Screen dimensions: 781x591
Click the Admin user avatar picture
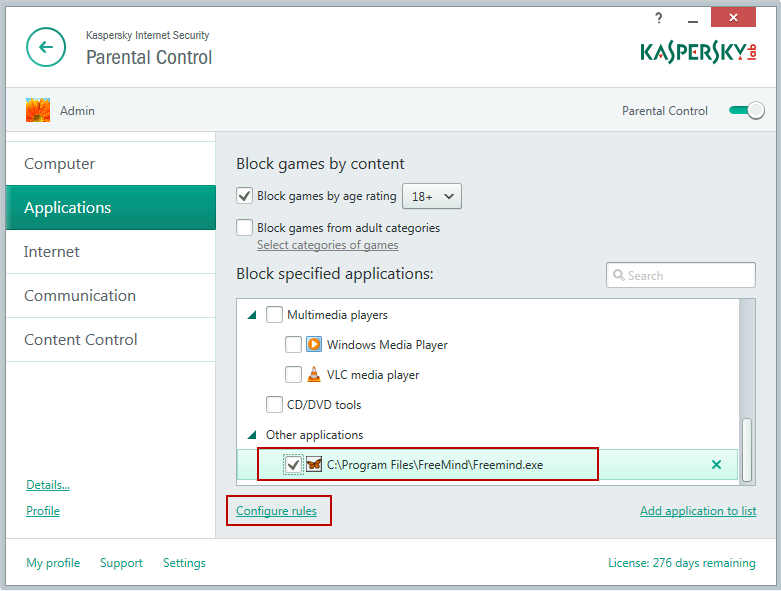pyautogui.click(x=38, y=110)
